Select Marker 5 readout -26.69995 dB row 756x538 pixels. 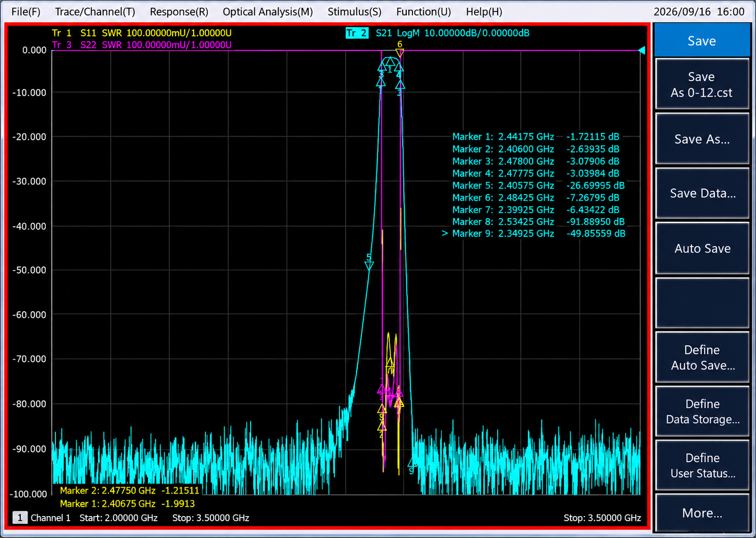pos(538,186)
